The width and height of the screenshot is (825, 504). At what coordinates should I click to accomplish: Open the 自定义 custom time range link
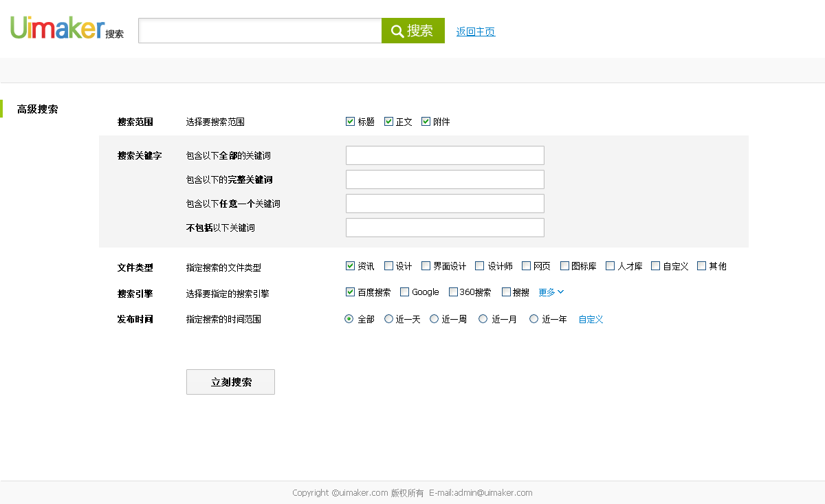[x=591, y=320]
